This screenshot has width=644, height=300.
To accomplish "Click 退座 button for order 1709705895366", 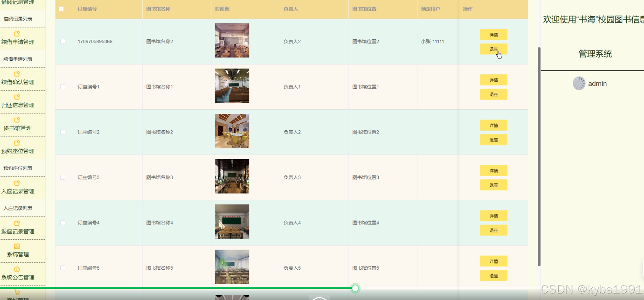I will coord(494,49).
